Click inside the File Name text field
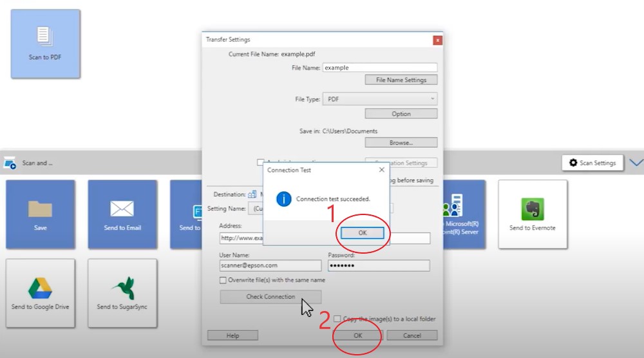The height and width of the screenshot is (358, 644). click(x=379, y=67)
